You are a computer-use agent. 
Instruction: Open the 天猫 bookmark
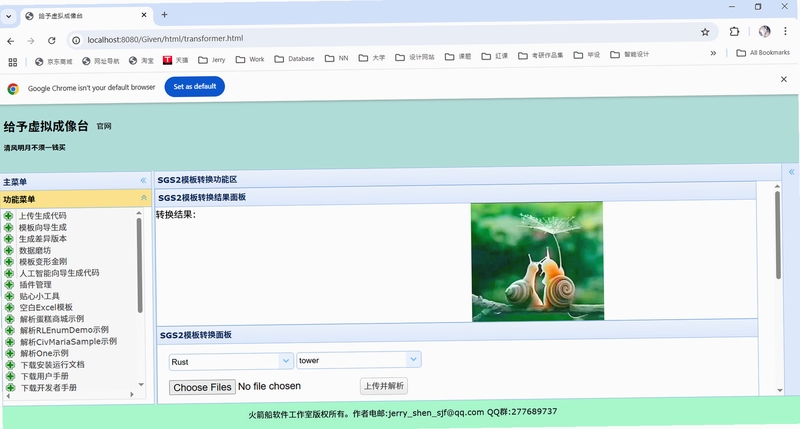point(176,60)
